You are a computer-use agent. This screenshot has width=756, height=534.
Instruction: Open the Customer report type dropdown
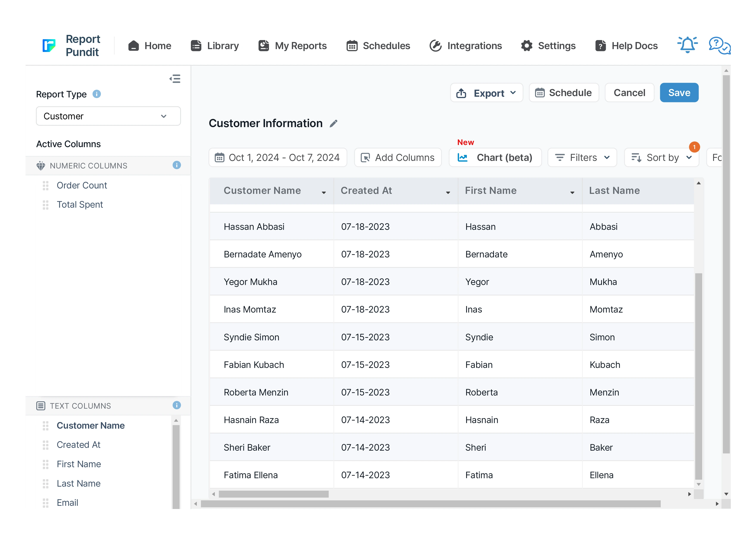(108, 116)
